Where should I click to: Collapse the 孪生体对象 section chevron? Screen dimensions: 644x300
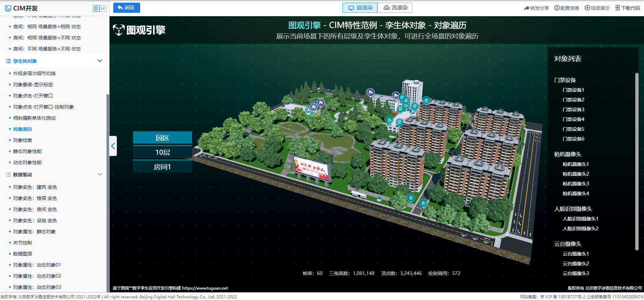[x=100, y=61]
